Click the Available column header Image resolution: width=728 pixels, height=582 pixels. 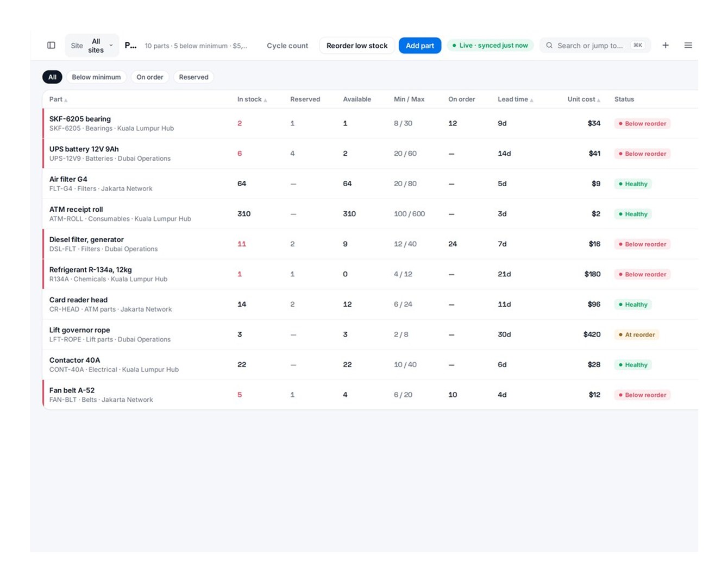coord(357,99)
